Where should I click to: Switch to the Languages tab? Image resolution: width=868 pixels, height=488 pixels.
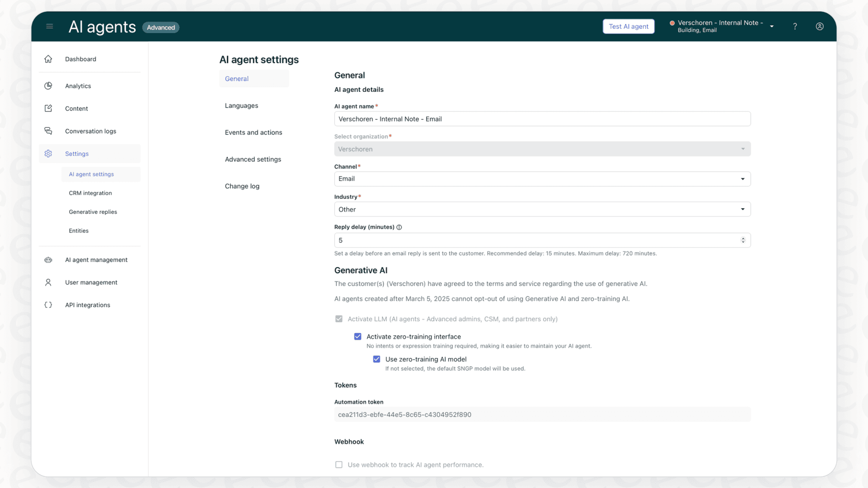pyautogui.click(x=241, y=105)
